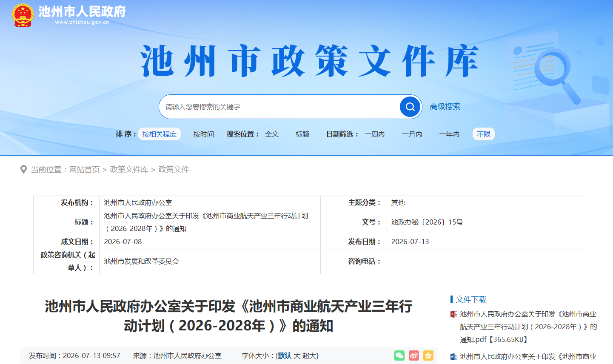Click the 文件下载 section heading
Screen dimensions: 613x364
(x=471, y=300)
